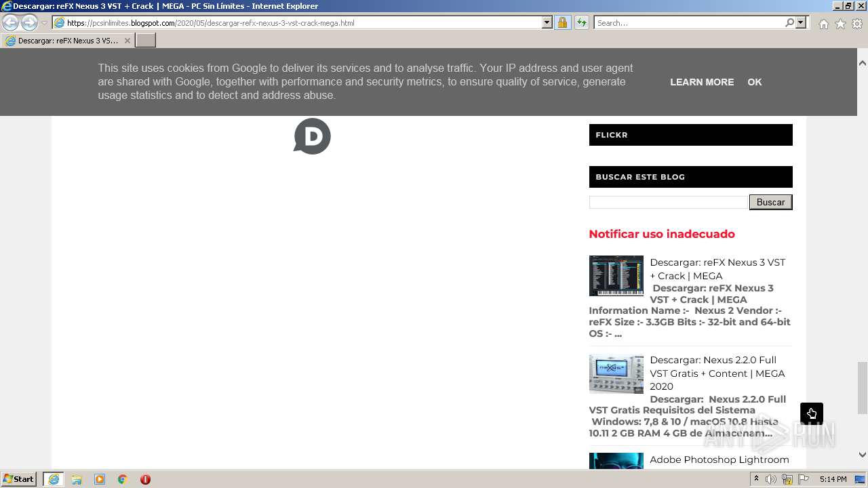Click the volume speaker tray icon
Screen dimensions: 868x488
(x=771, y=479)
